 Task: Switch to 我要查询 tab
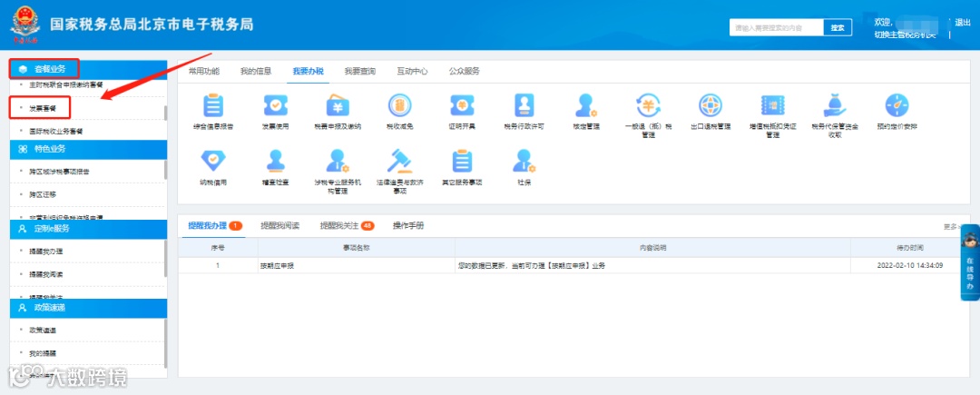click(x=360, y=71)
